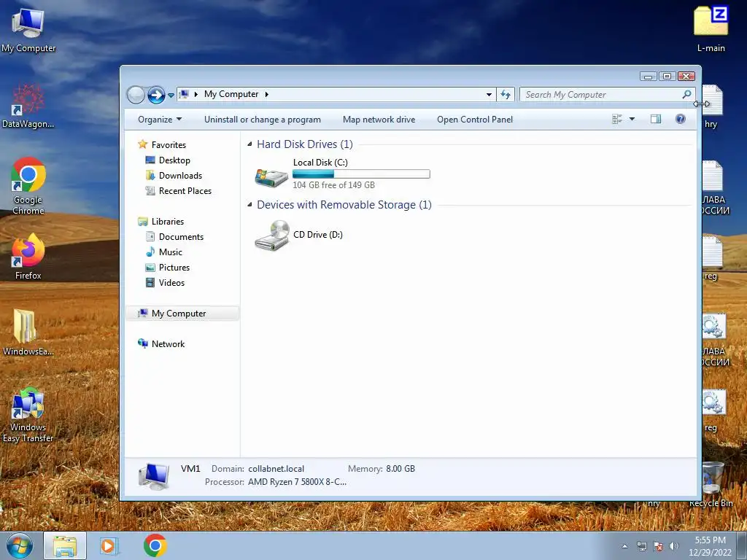Screen dimensions: 747x560
Task: Click Local Disk C: usage bar
Action: click(361, 174)
